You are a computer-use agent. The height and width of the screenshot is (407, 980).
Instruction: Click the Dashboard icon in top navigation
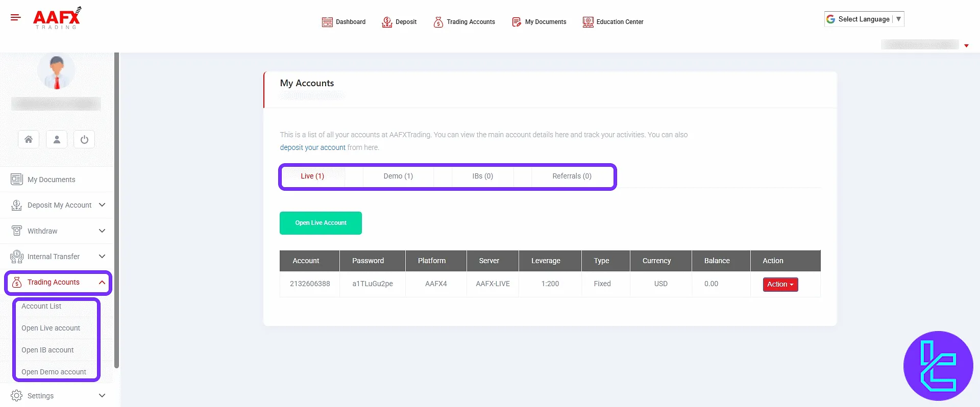pyautogui.click(x=327, y=22)
